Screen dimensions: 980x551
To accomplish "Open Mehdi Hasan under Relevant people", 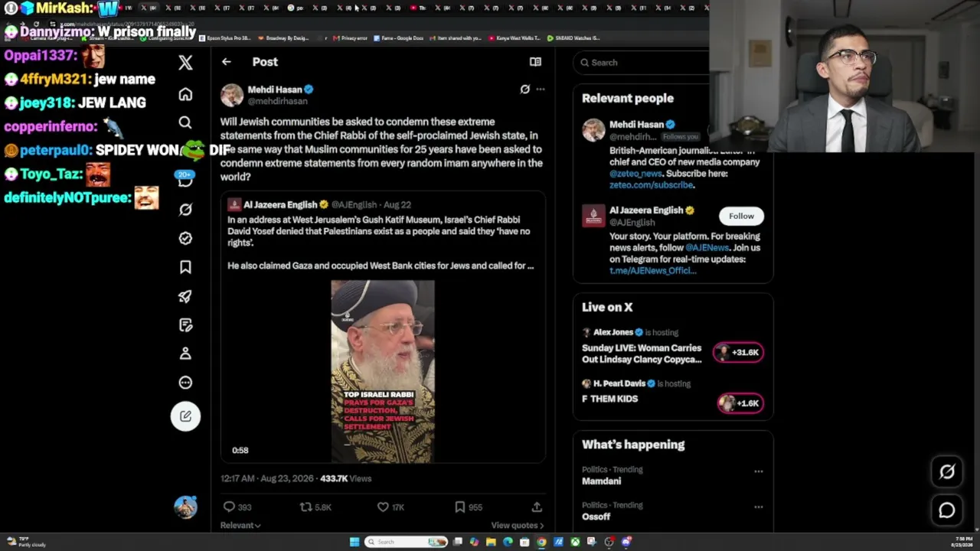I will [636, 125].
